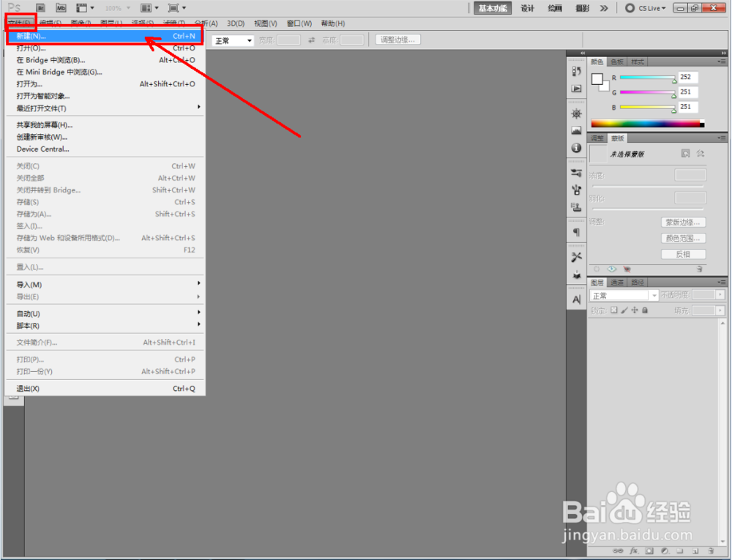Viewport: 732px width, 560px height.
Task: Click the fx layer style icon
Action: pyautogui.click(x=633, y=550)
